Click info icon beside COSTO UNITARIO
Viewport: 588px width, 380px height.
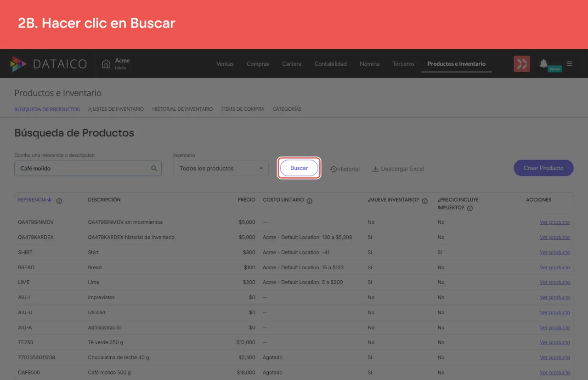310,200
